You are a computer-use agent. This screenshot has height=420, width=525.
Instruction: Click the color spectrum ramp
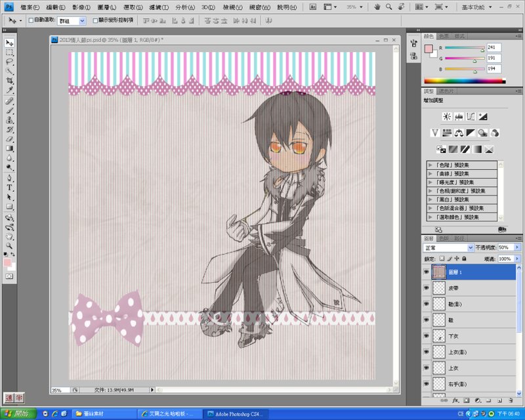pyautogui.click(x=465, y=81)
